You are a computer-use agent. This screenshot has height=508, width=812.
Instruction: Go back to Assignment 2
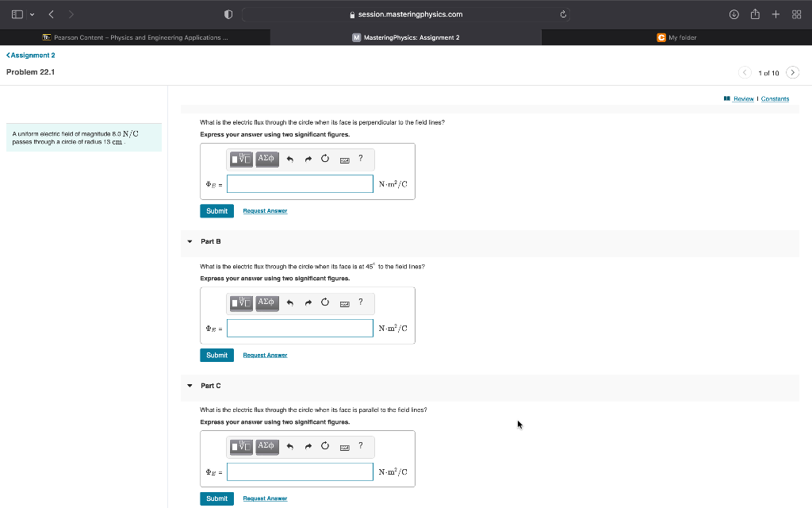coord(30,55)
